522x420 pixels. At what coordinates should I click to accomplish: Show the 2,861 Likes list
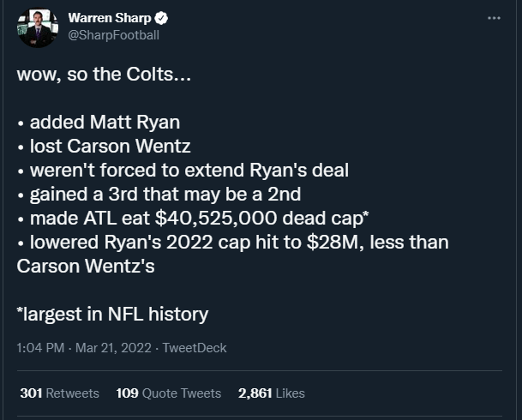pos(272,393)
